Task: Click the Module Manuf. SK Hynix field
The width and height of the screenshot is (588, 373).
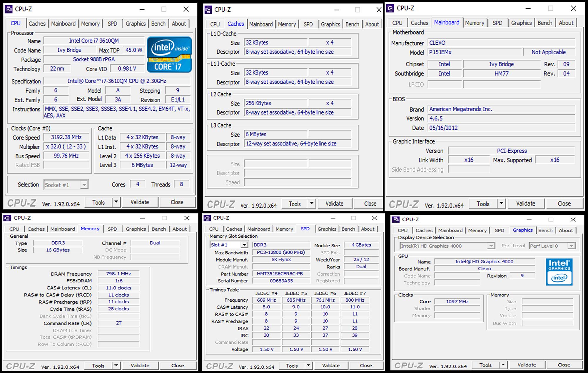Action: tap(281, 260)
